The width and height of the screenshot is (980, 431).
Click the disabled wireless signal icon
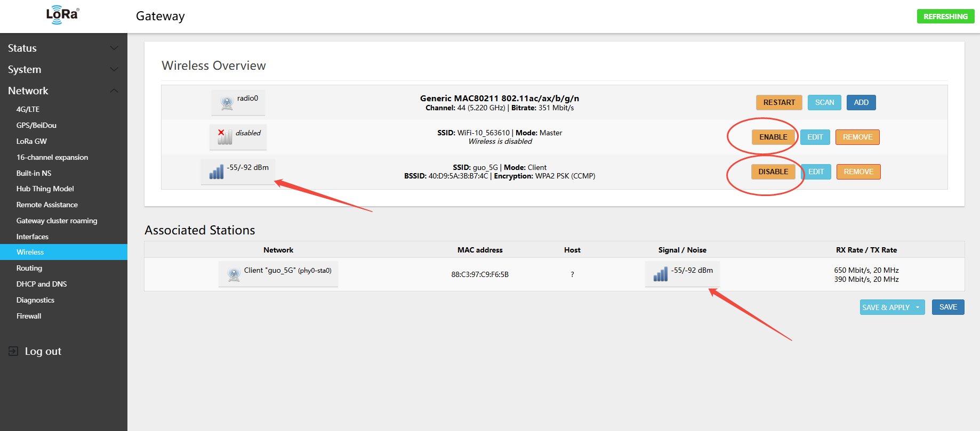point(224,136)
